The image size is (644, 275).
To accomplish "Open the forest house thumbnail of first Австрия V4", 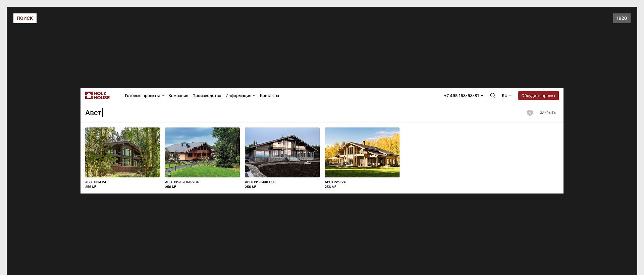I will (x=122, y=152).
